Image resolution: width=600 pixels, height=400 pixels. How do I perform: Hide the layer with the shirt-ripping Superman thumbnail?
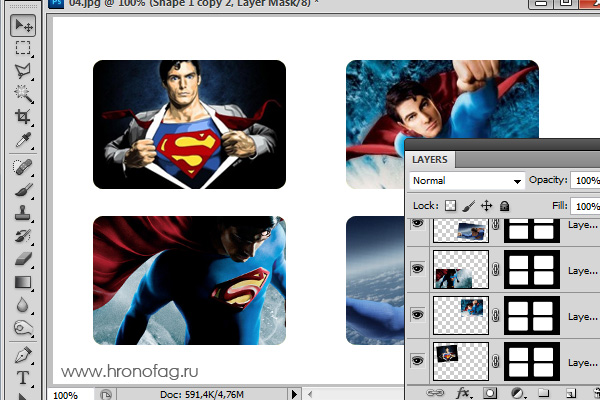[417, 361]
